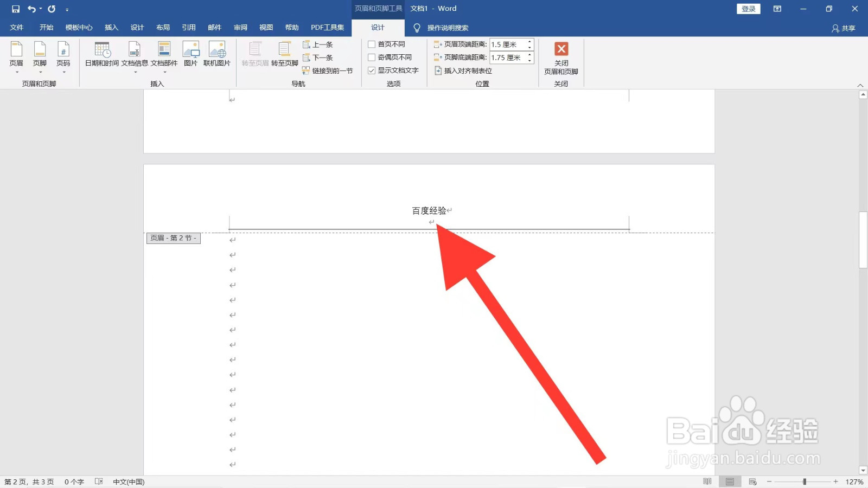Insert 日期和时间 date and time
This screenshot has width=868, height=488.
pyautogui.click(x=102, y=54)
